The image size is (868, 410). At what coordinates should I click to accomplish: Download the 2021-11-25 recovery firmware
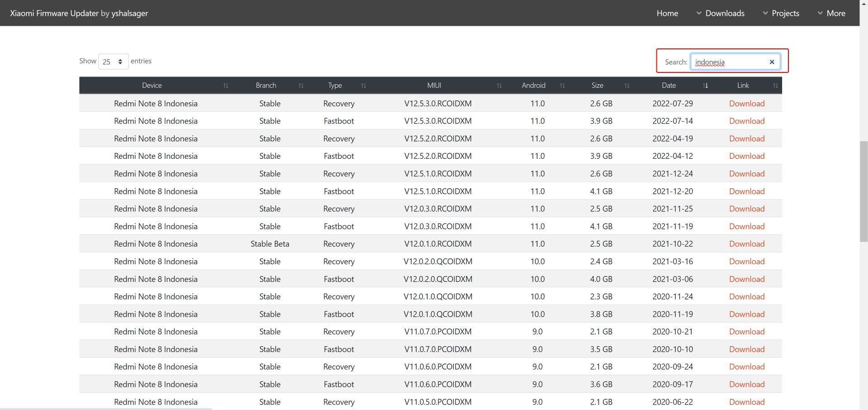[x=747, y=209]
